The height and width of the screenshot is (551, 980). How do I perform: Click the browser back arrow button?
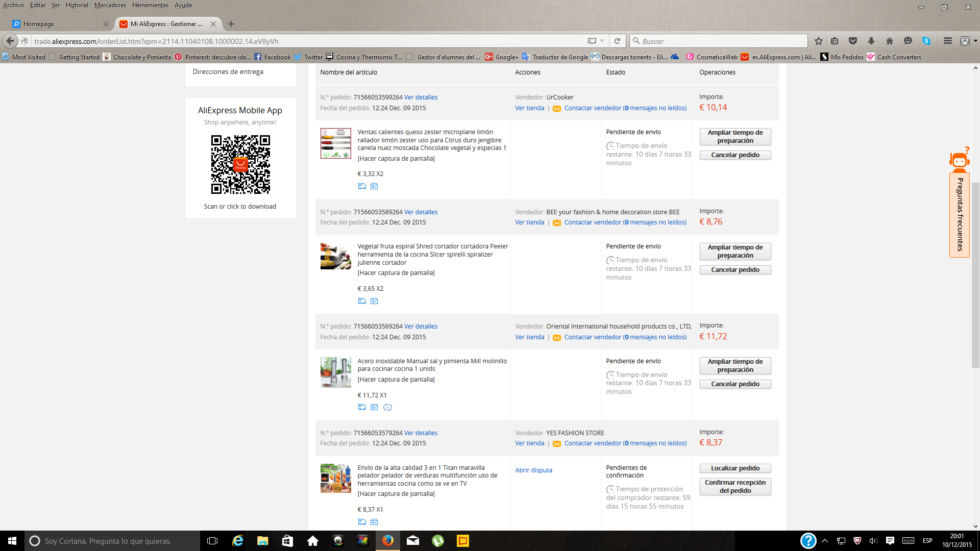coord(10,41)
